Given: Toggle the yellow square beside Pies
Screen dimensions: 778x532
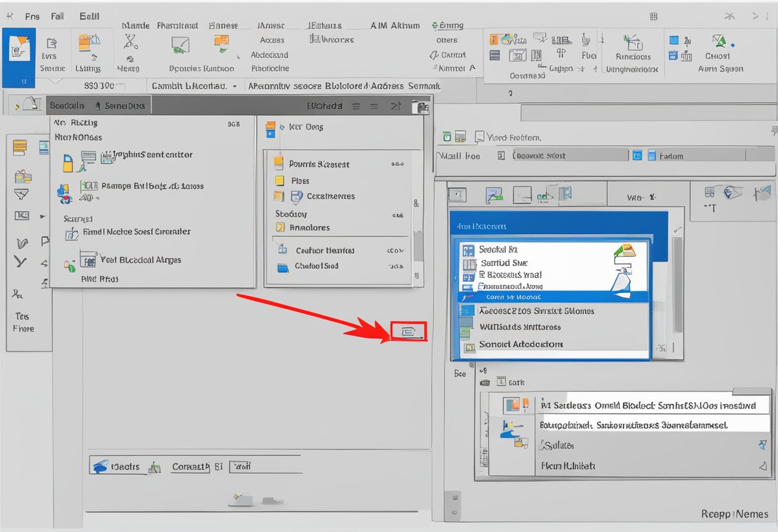Looking at the screenshot, I should pos(279,181).
